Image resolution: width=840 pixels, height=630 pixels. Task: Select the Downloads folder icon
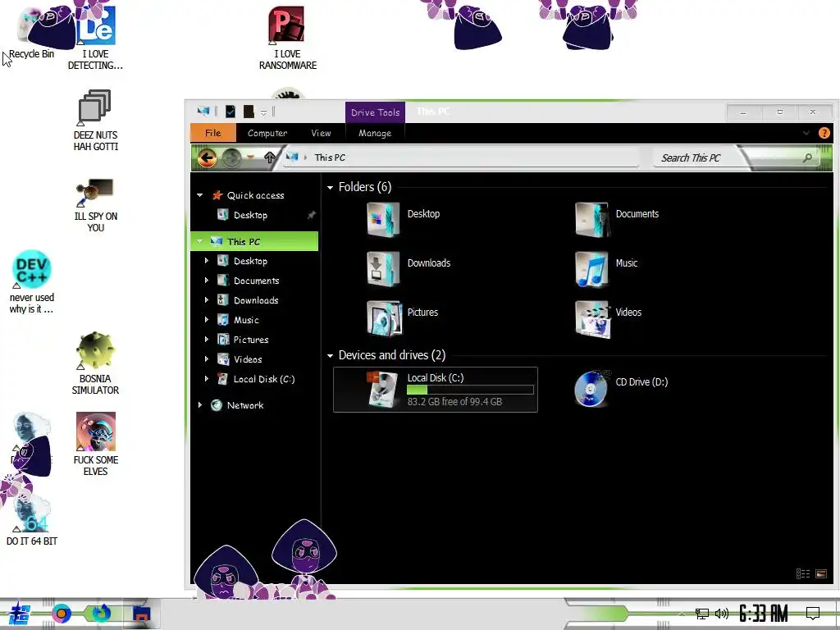(383, 268)
